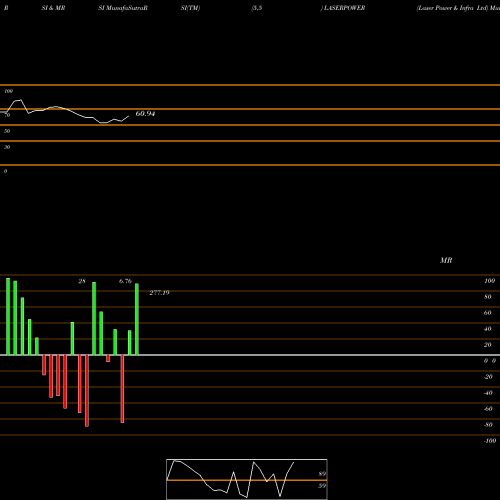The height and width of the screenshot is (500, 500).
Task: Click the '(5,5' parameter text in the header
Action: pos(257,8)
